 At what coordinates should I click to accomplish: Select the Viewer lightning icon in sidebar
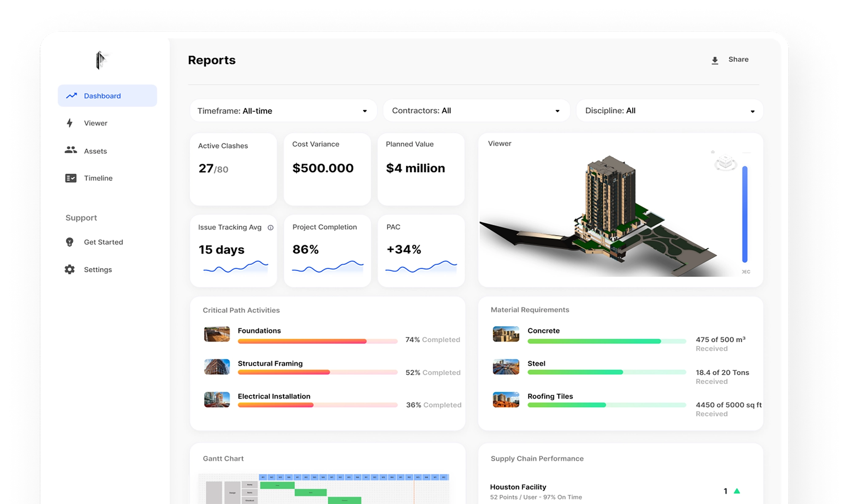70,123
